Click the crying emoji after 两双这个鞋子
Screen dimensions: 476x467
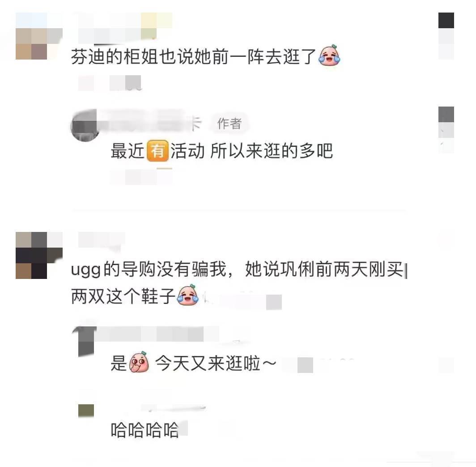click(187, 295)
